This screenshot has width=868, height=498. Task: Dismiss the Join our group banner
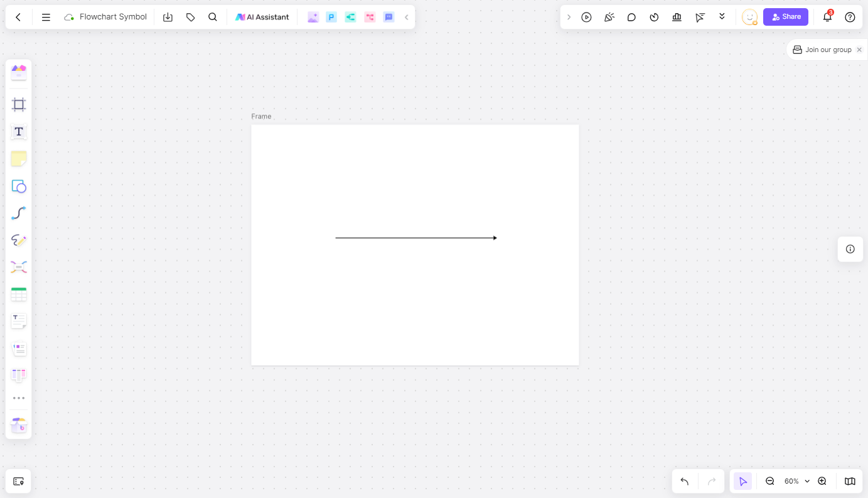click(x=859, y=50)
